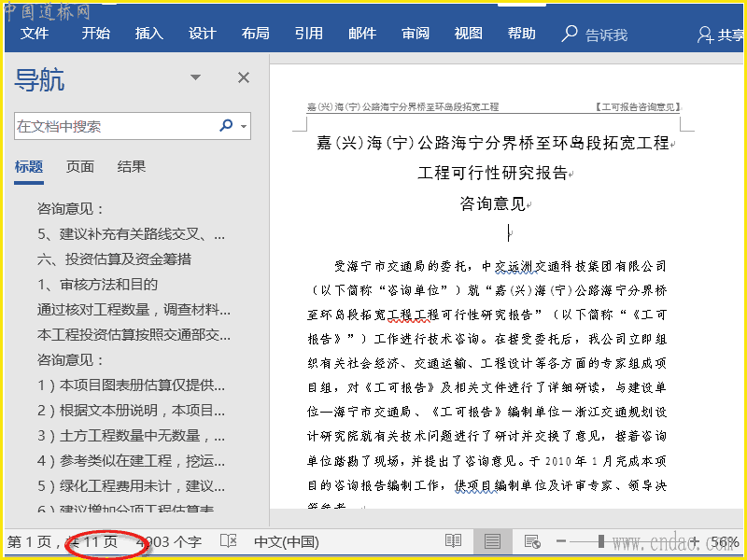Click the word count 个字 status entry
747x560 pixels.
(x=169, y=542)
